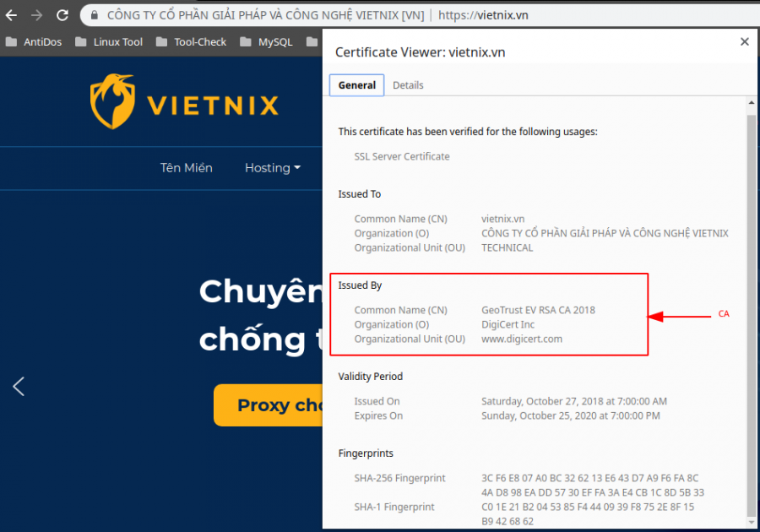Screen dimensions: 760x532
Task: Select the General certificate tab
Action: [356, 84]
